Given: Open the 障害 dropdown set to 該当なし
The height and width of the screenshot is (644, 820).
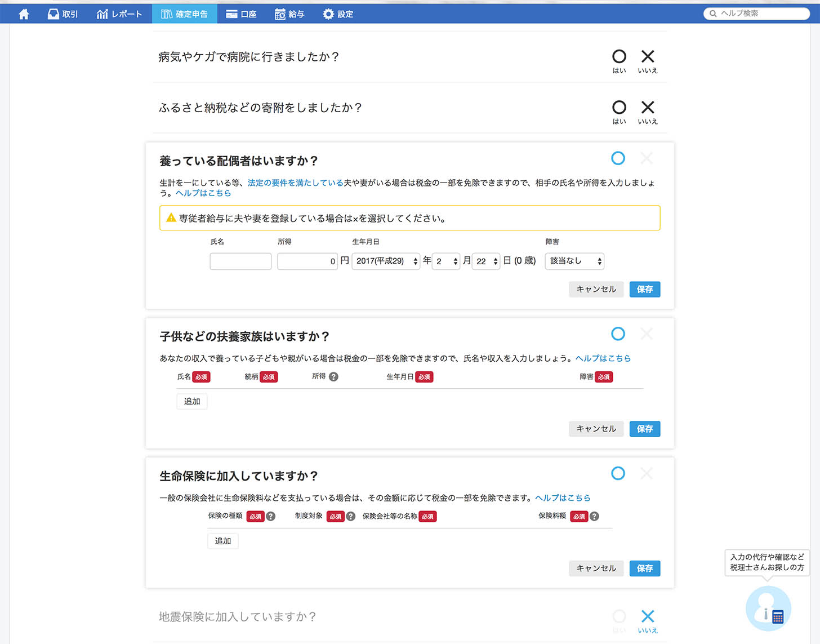Looking at the screenshot, I should (574, 261).
